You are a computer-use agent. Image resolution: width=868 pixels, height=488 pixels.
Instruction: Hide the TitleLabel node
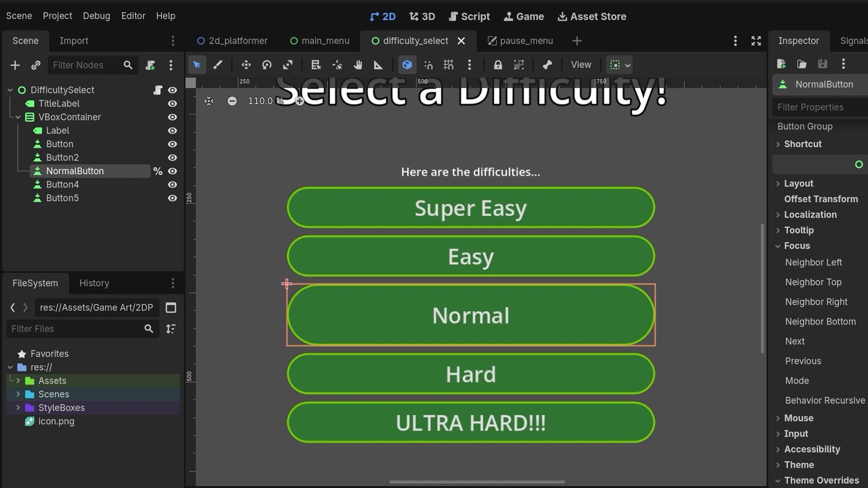[172, 103]
